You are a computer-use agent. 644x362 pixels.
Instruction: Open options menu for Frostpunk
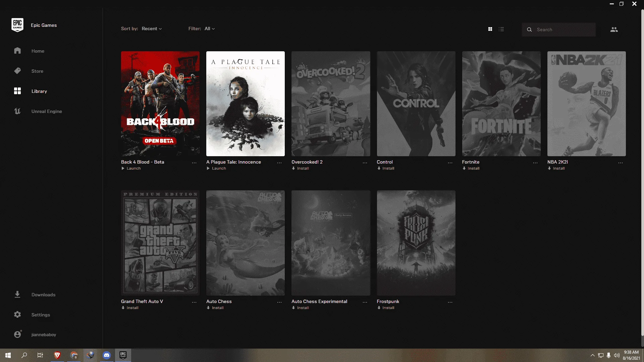[450, 302]
